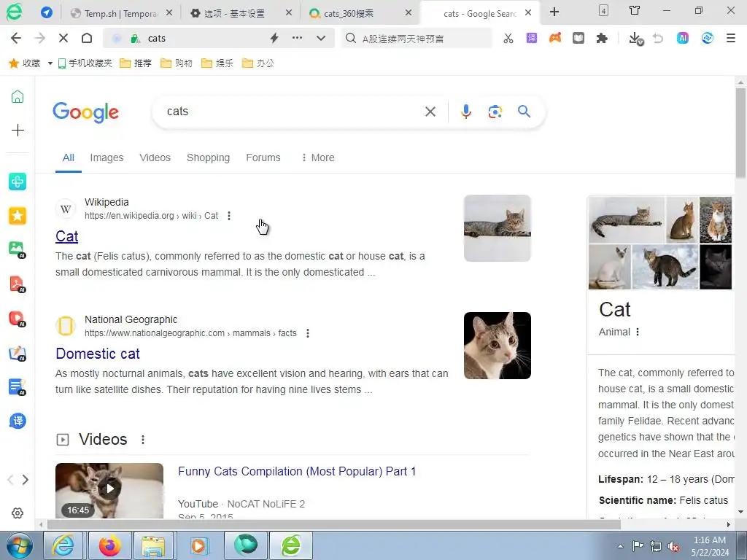This screenshot has width=747, height=560.
Task: Open the 购物 bookmark folder
Action: click(x=177, y=63)
